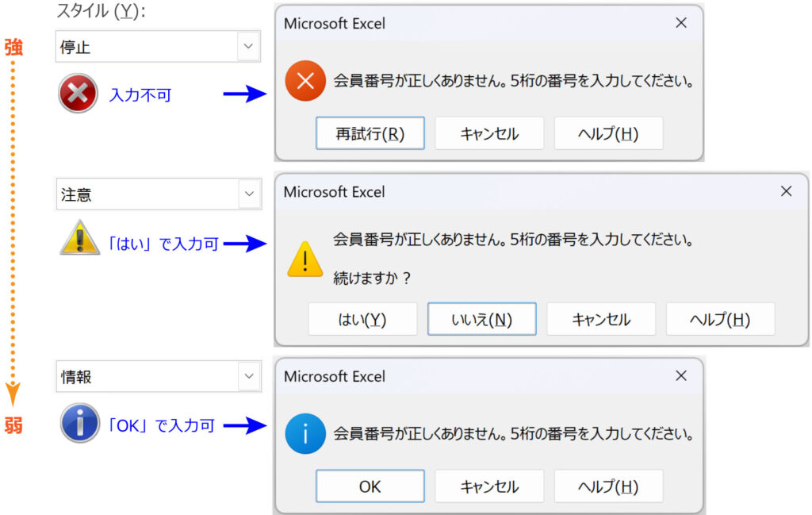This screenshot has height=515, width=812.
Task: Click the 入力不可 label
Action: 140,94
